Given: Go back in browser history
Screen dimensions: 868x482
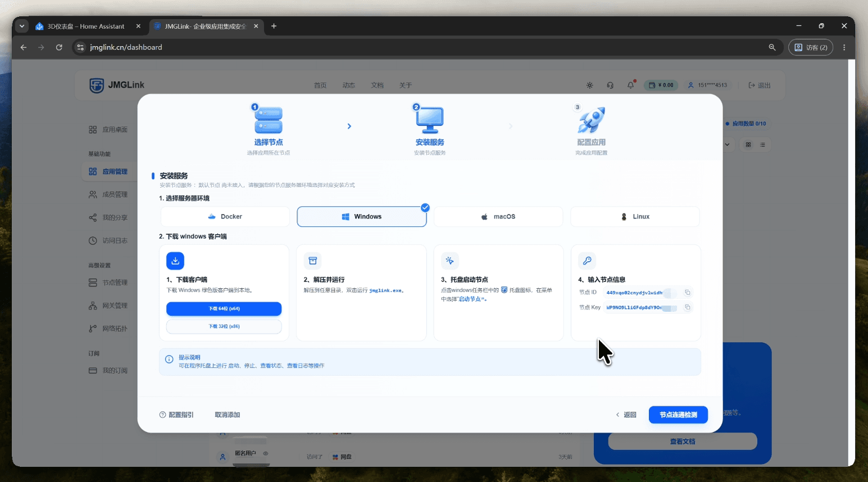Looking at the screenshot, I should coord(24,47).
